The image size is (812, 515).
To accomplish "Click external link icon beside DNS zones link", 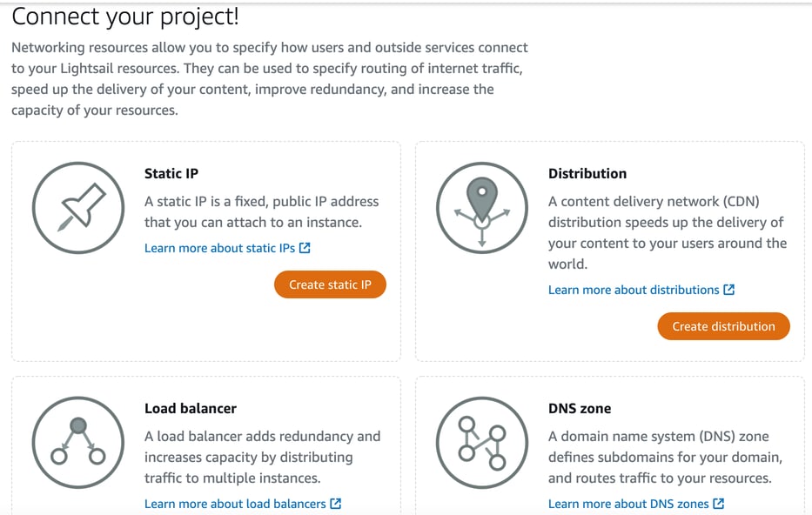I will 718,504.
